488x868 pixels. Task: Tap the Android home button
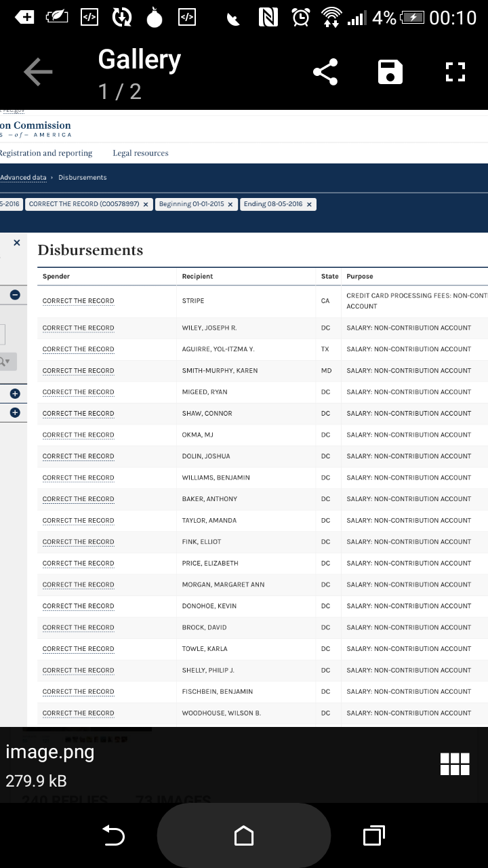[x=244, y=836]
